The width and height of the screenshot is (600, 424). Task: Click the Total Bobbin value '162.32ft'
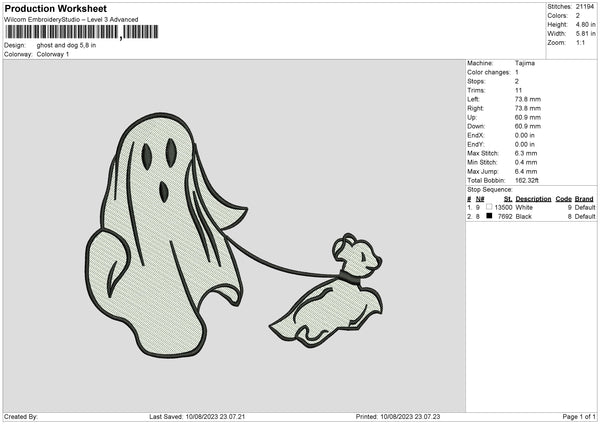[527, 180]
